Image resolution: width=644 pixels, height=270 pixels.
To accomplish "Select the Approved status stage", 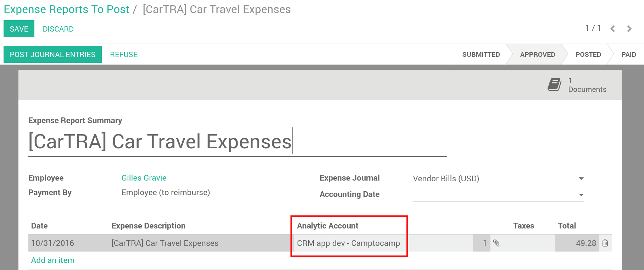I will coord(537,55).
